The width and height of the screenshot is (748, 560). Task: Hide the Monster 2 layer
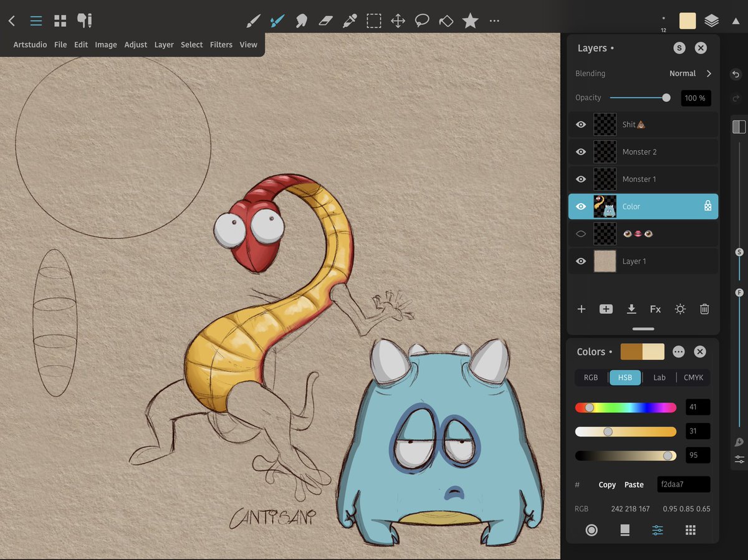581,152
